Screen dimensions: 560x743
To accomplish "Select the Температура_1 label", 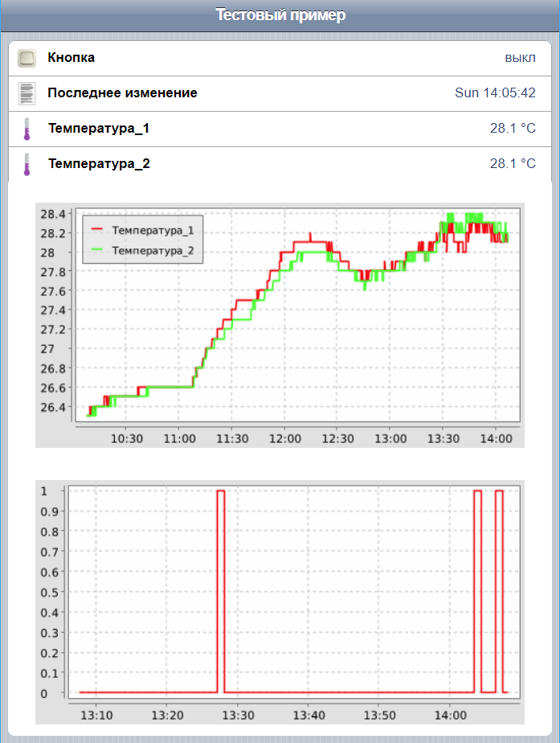I will 99,129.
